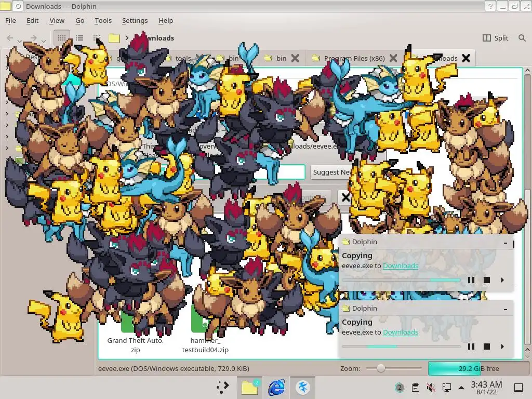Expand details of the lower copy notification
This screenshot has height=399, width=532.
tap(502, 347)
